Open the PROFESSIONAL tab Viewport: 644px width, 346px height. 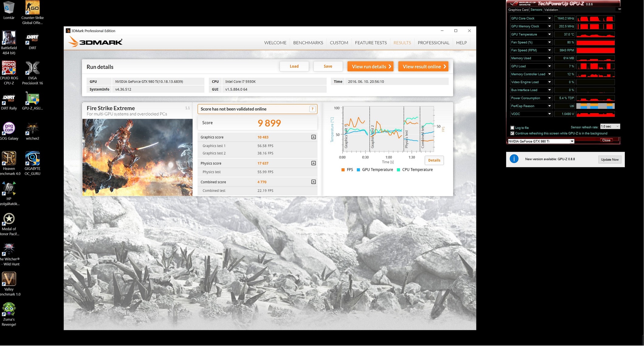[x=433, y=43]
